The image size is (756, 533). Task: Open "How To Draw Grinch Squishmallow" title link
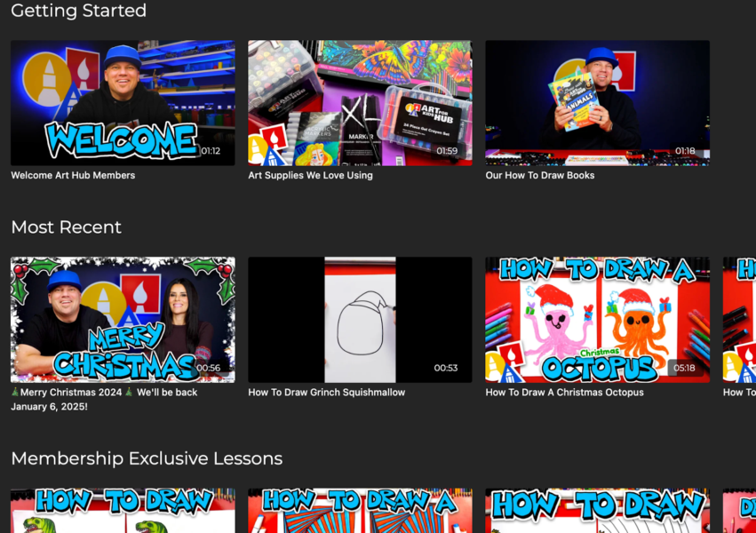coord(326,393)
